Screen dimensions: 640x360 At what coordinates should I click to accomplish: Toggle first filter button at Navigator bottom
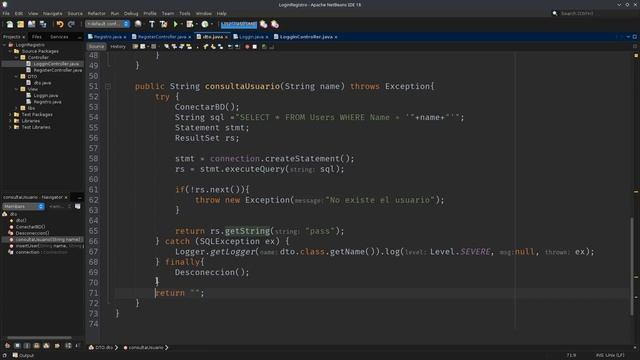point(7,346)
